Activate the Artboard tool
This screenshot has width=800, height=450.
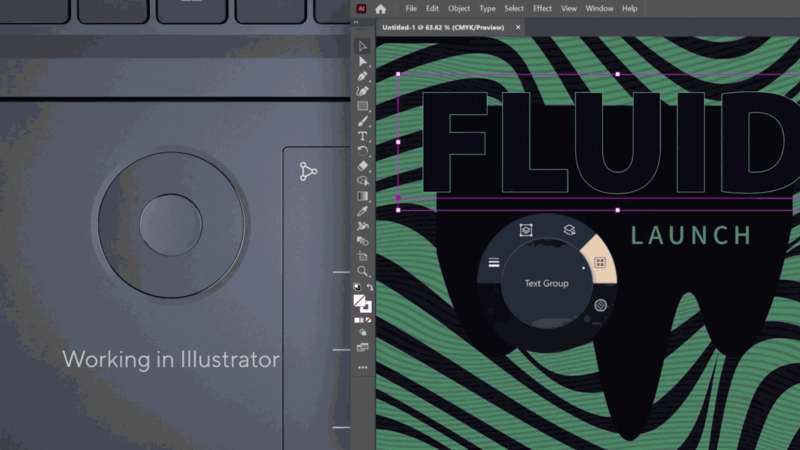[362, 256]
